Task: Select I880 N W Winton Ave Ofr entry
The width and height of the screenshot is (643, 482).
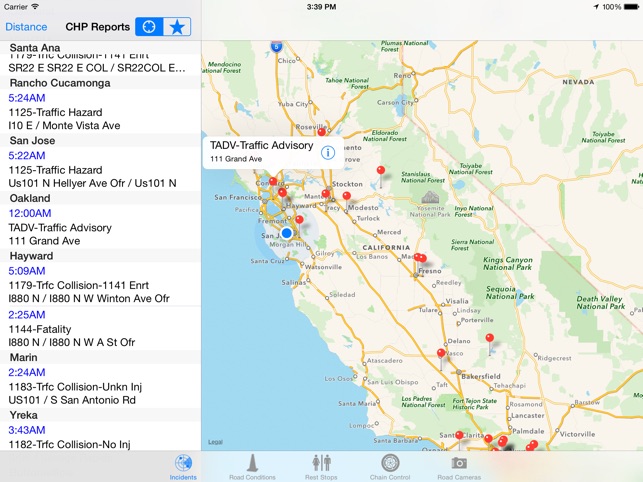Action: point(89,299)
